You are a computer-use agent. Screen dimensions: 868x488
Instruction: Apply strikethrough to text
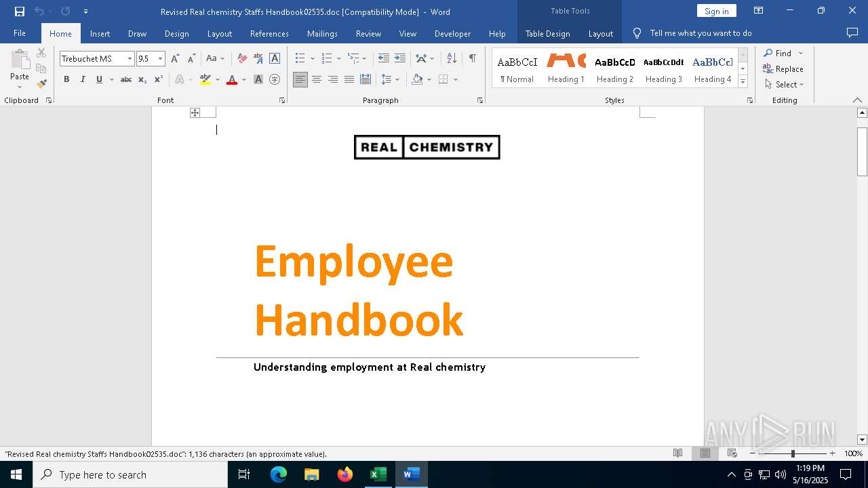point(126,80)
